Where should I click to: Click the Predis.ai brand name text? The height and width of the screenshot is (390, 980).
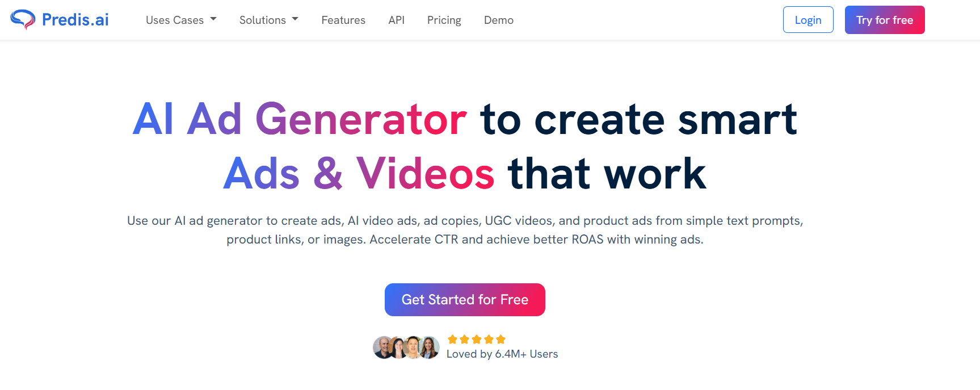coord(75,20)
